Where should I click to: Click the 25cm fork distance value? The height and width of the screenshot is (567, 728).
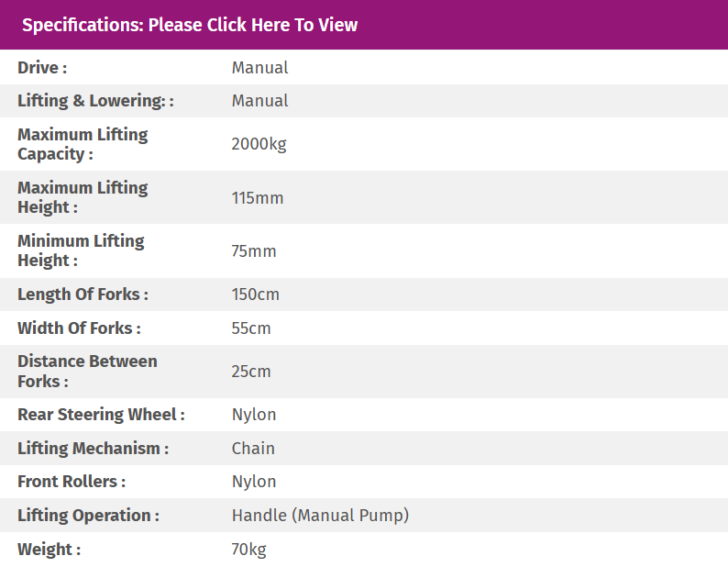pyautogui.click(x=251, y=372)
